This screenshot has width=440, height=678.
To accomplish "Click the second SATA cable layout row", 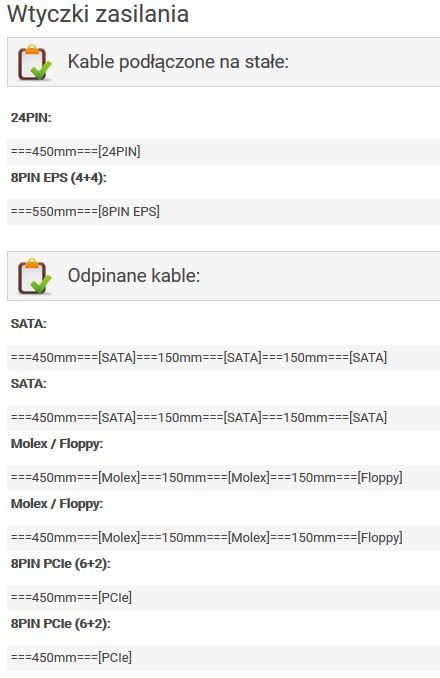I will [223, 418].
